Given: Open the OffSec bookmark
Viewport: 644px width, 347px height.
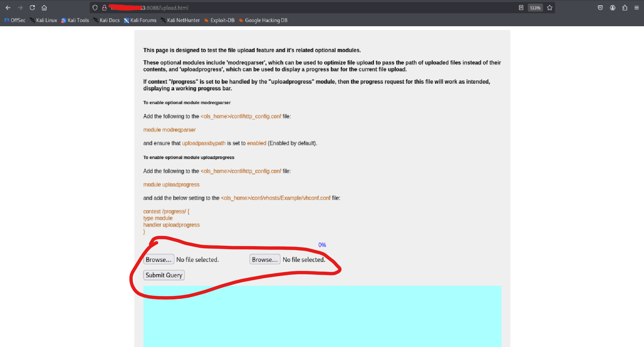Looking at the screenshot, I should click(x=15, y=20).
